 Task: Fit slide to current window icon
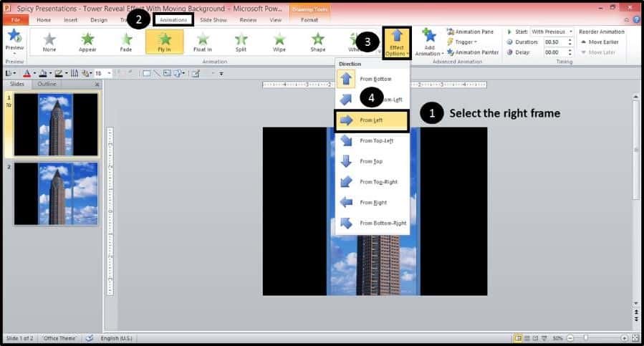pos(635,338)
